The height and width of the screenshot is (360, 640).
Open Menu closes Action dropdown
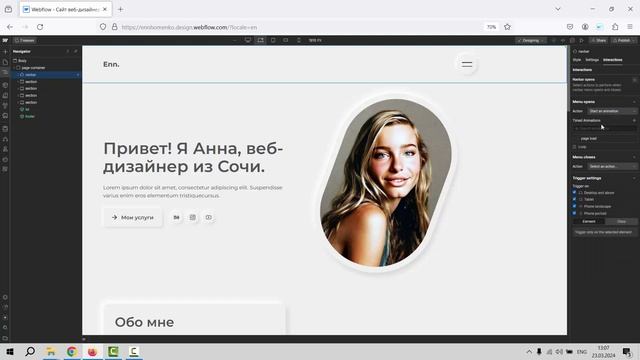tap(612, 166)
